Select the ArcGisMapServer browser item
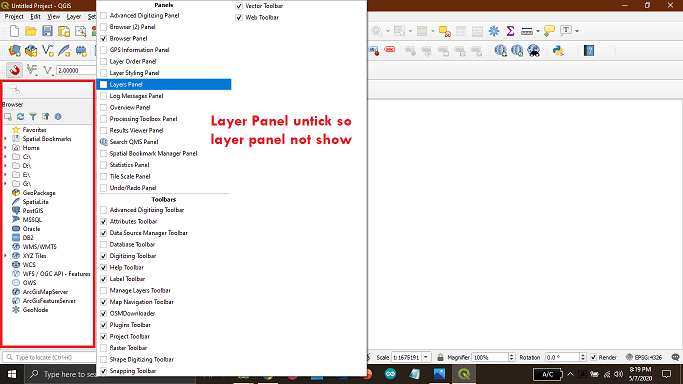This screenshot has width=683, height=384. point(45,292)
